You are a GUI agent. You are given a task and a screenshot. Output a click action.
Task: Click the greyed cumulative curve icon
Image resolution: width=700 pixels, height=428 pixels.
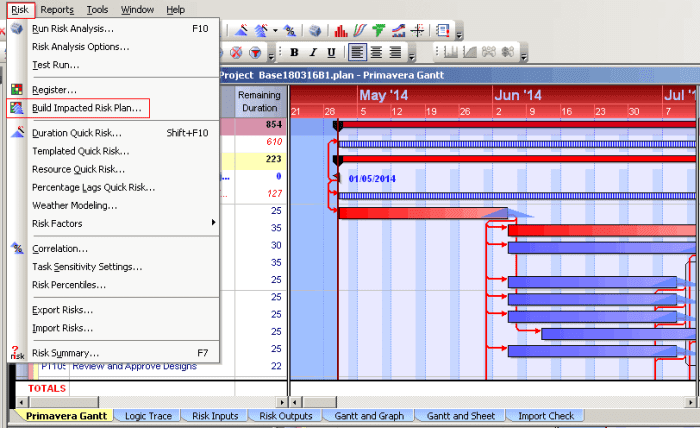[x=470, y=52]
